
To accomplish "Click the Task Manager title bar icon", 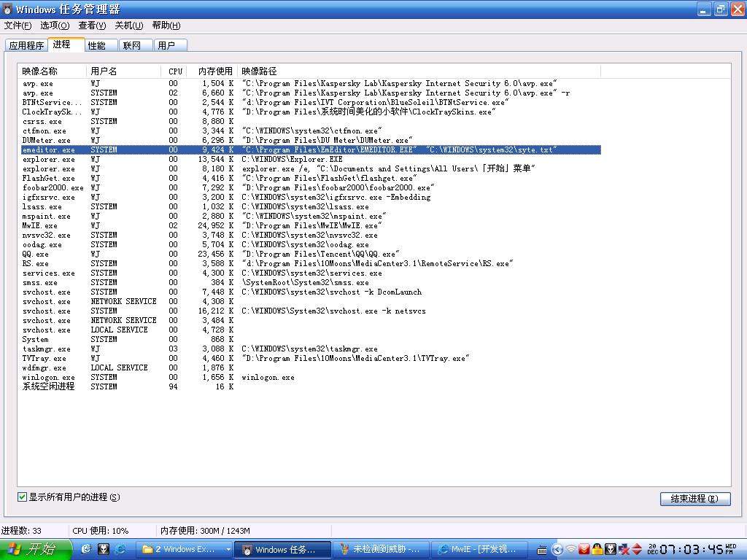I will tap(7, 9).
